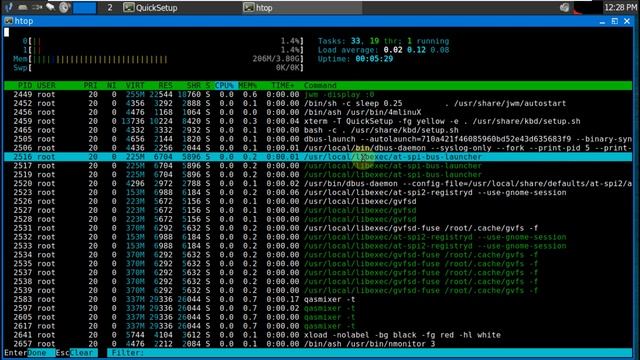640x360 pixels.
Task: Sort by the MEM% column header
Action: 247,85
